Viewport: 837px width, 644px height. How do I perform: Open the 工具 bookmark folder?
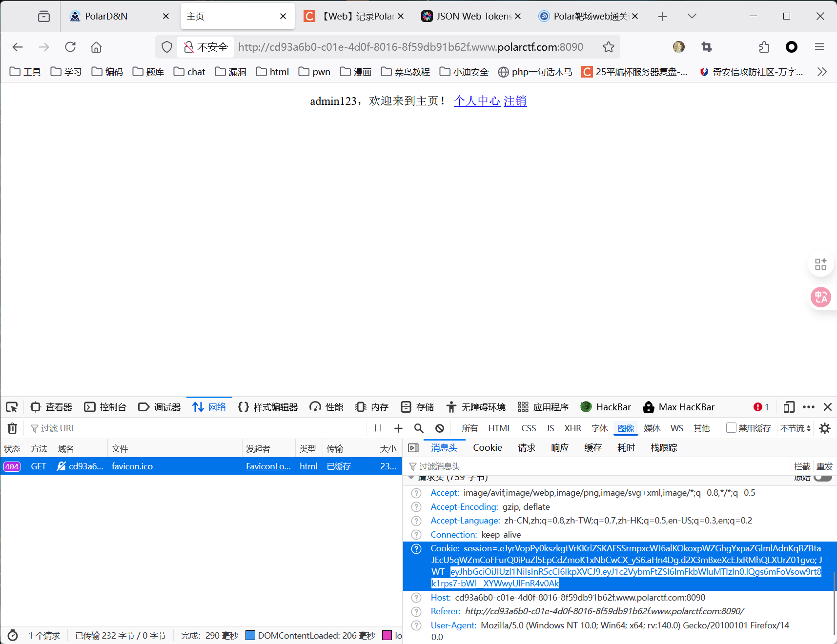click(x=25, y=72)
